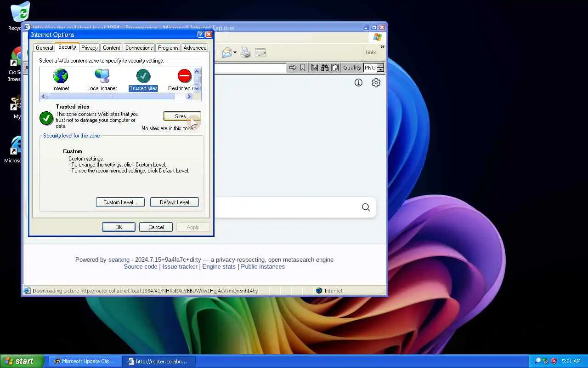
Task: Click the PNG Quality field
Action: click(x=370, y=68)
